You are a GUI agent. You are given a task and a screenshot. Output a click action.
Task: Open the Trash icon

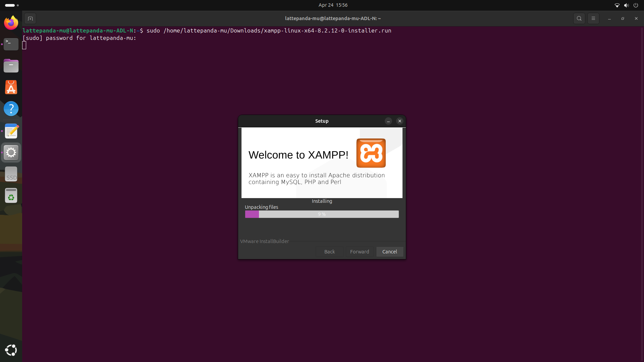tap(11, 196)
